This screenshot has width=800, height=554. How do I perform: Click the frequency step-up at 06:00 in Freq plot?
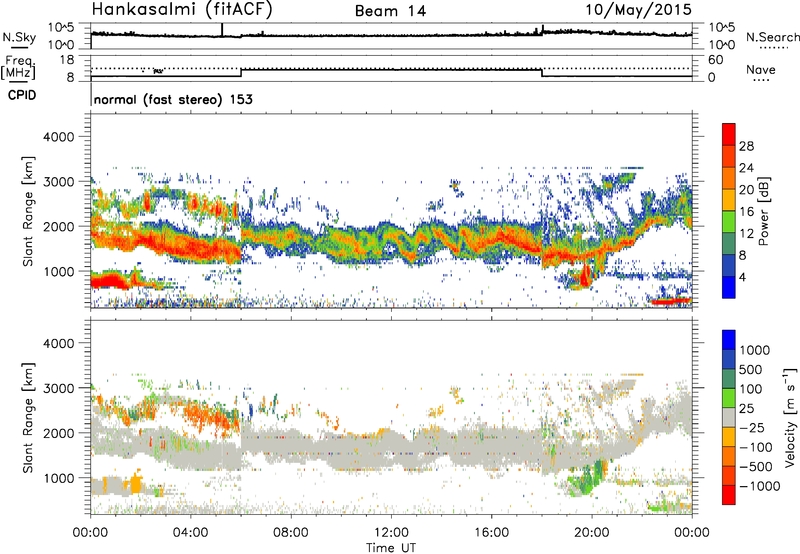coord(241,72)
